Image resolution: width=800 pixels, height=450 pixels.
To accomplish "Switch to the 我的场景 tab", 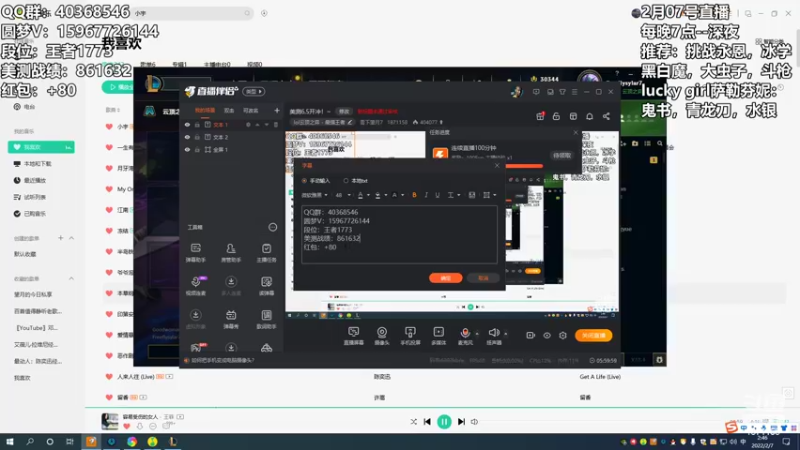I will click(x=205, y=111).
